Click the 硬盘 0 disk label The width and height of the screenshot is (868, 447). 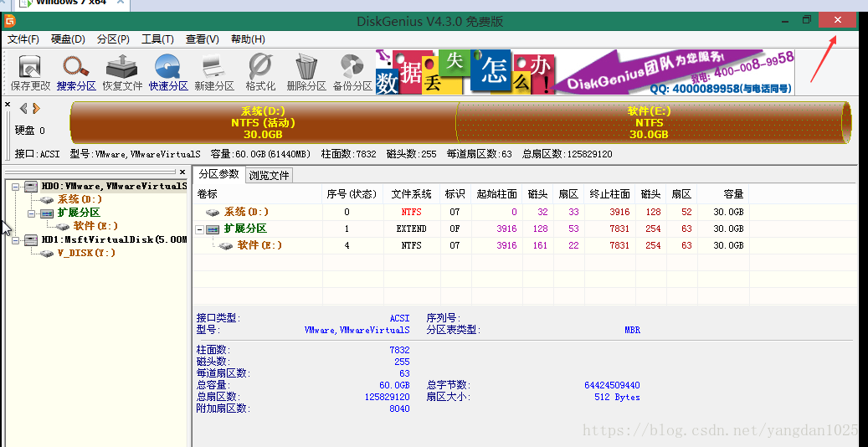click(30, 131)
